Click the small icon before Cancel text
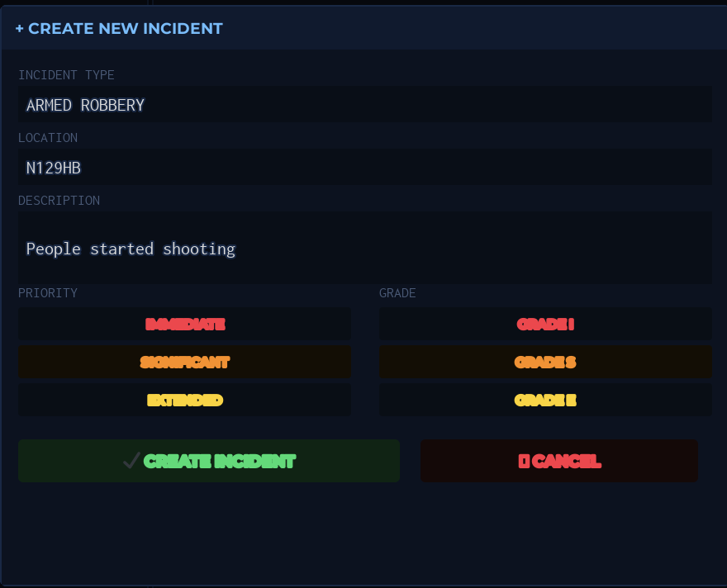Screen dimensions: 727x588 tap(523, 461)
